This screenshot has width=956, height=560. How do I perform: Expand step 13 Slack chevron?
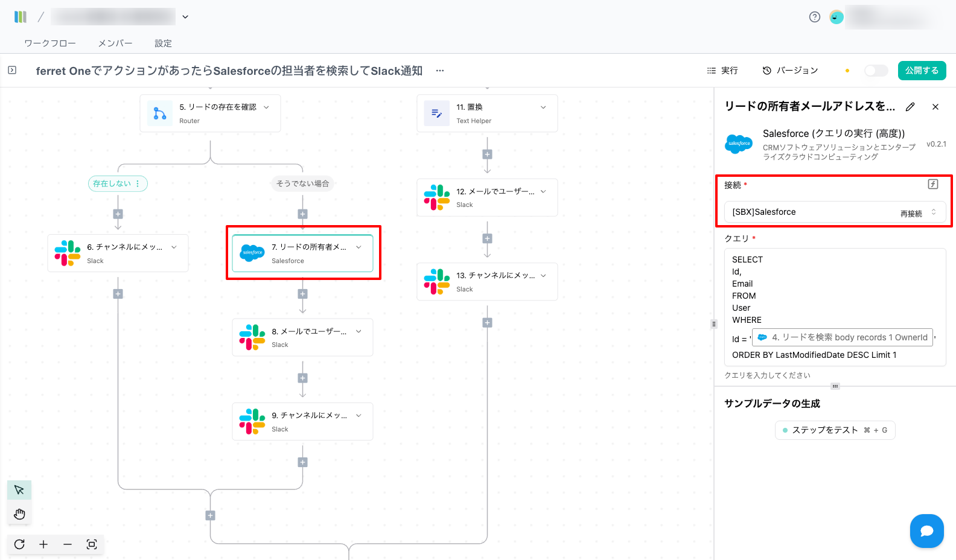coord(543,276)
